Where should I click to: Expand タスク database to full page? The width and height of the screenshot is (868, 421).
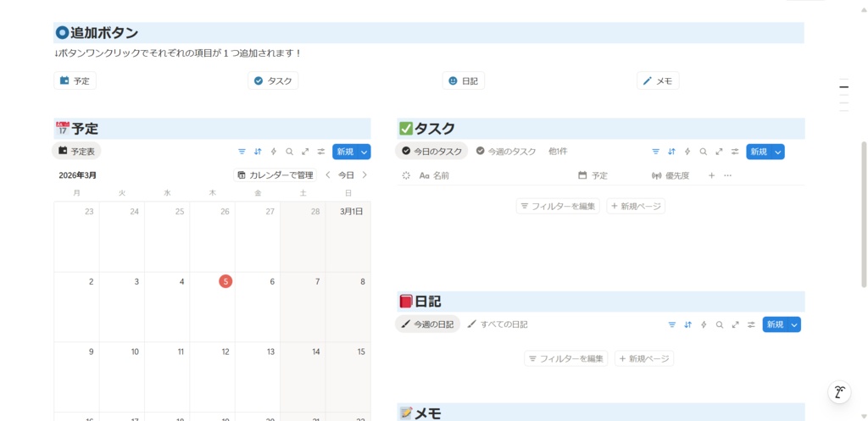719,152
